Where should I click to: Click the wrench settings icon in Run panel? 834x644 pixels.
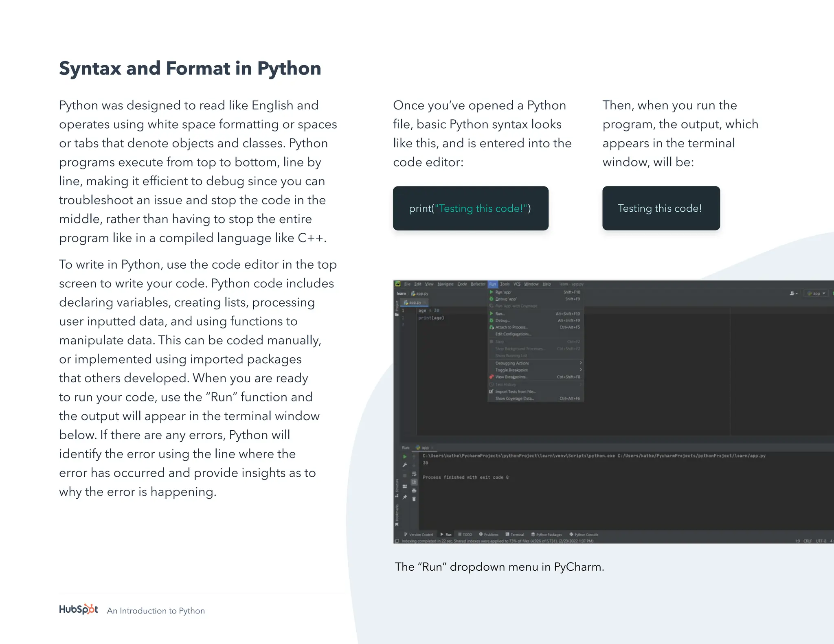(x=405, y=465)
